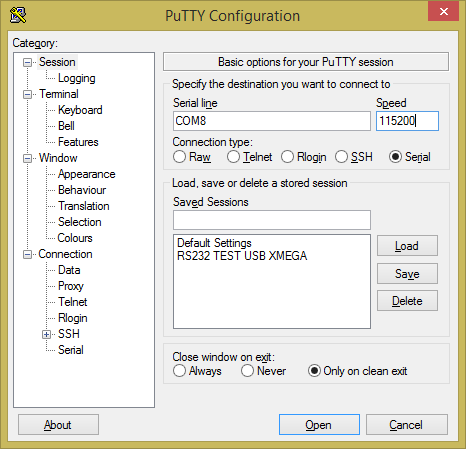
Task: Select the Raw connection type
Action: point(179,157)
